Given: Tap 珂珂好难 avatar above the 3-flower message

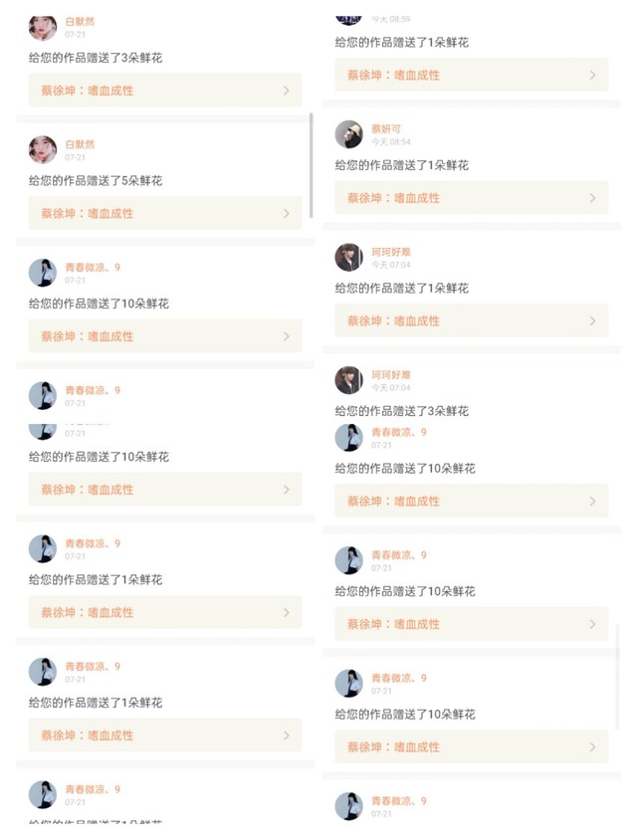Looking at the screenshot, I should pos(348,380).
